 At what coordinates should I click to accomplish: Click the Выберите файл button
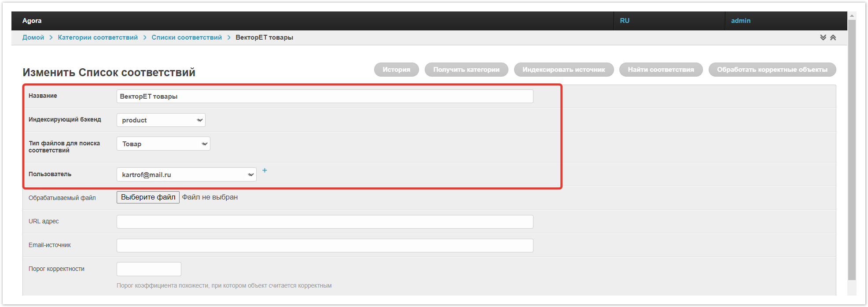coord(148,197)
